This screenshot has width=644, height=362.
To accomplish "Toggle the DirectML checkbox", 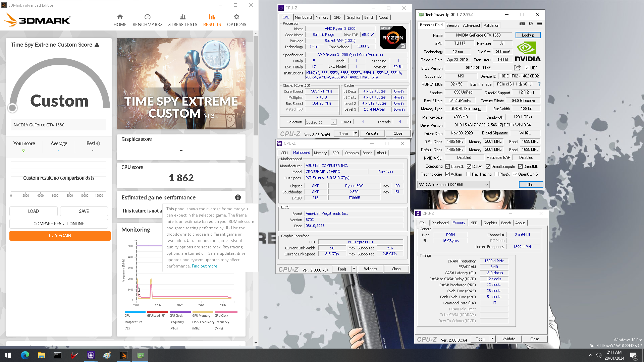I will pyautogui.click(x=520, y=167).
